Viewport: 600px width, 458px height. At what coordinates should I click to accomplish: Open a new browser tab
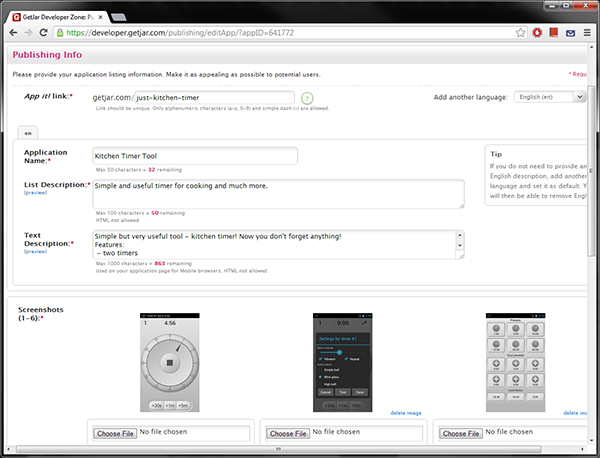pyautogui.click(x=119, y=17)
